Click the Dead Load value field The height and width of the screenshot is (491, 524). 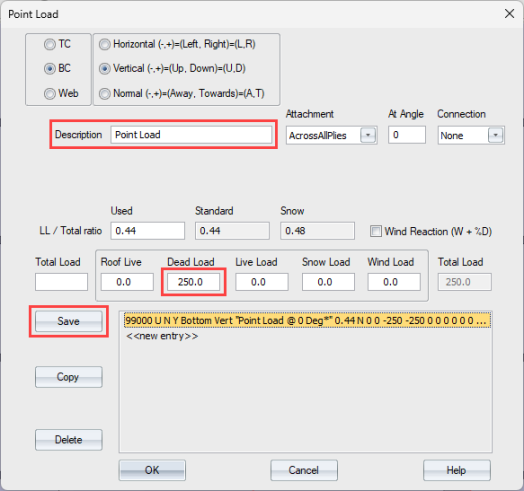193,282
